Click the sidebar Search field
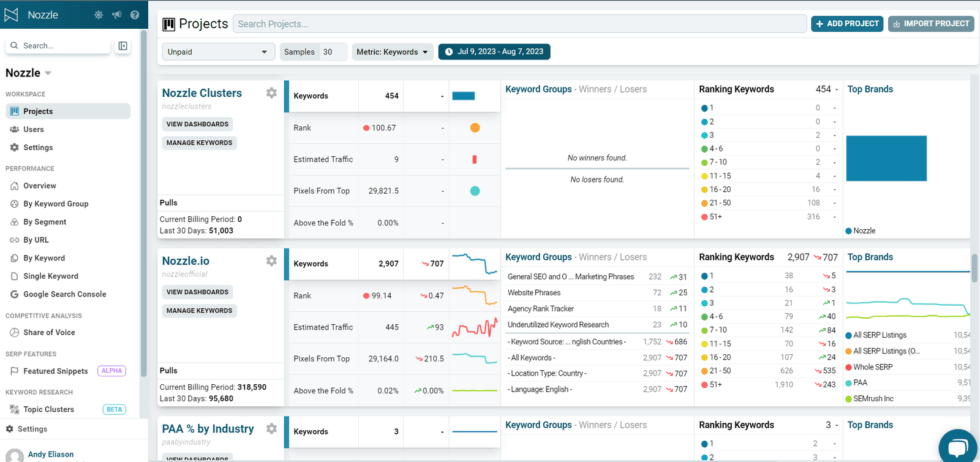The width and height of the screenshot is (980, 462). [x=59, y=46]
